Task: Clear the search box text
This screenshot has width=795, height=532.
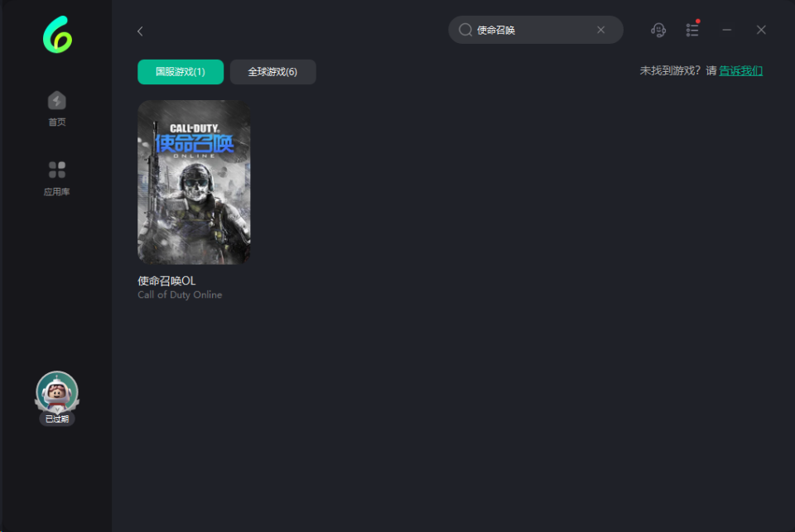Action: [601, 30]
